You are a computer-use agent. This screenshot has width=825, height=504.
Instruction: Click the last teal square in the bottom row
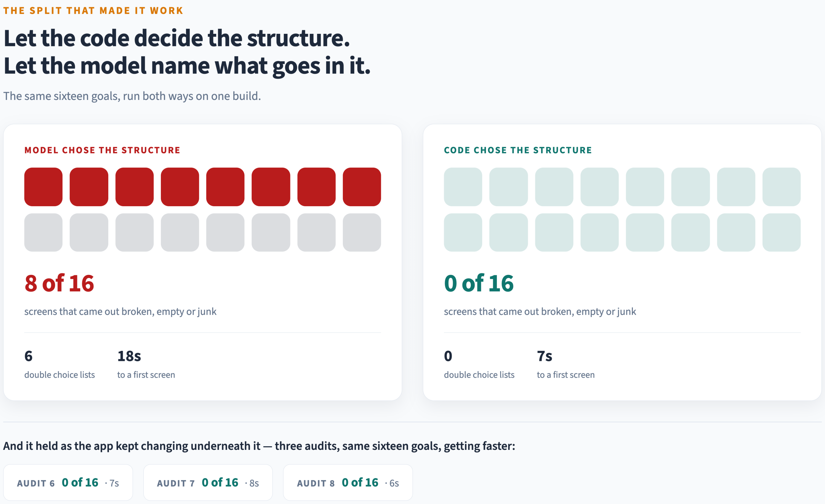781,232
